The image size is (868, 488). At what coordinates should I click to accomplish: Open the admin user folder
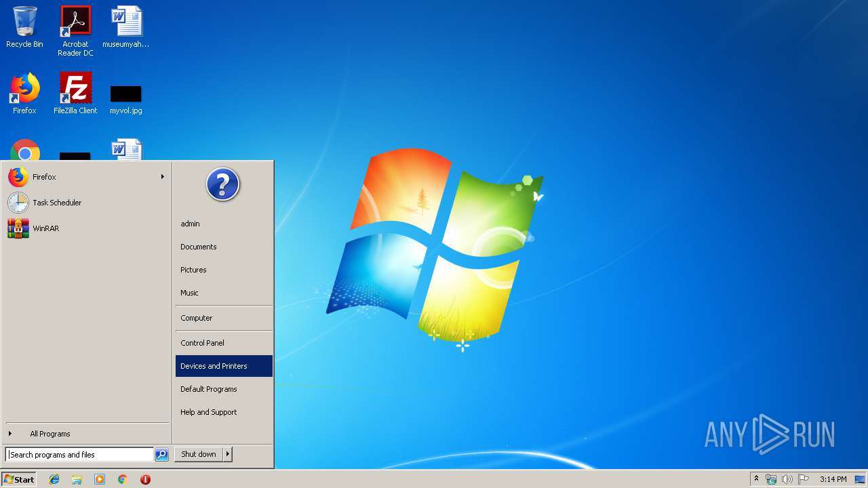224,224
